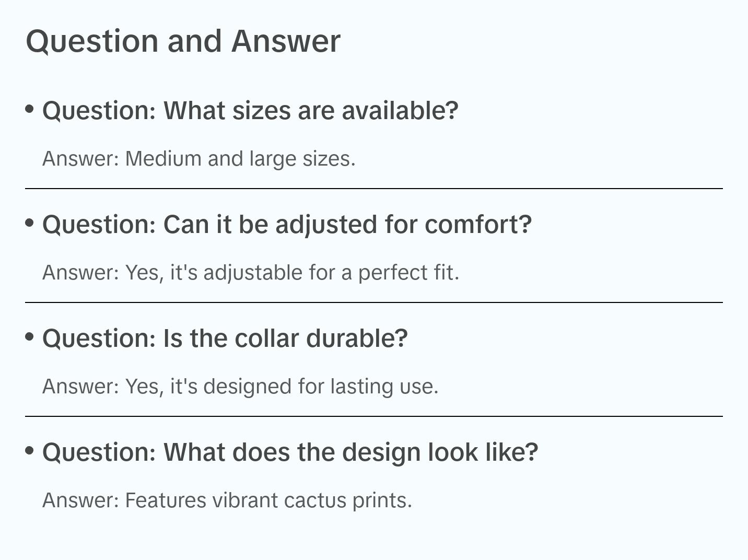Click the "designed for lasting use" answer
This screenshot has width=748, height=560.
[x=240, y=387]
